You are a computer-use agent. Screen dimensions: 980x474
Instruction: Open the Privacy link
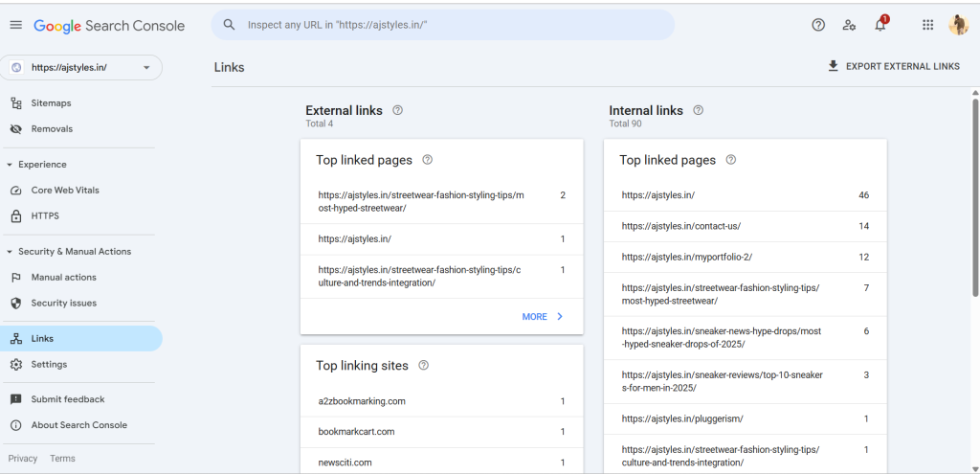(x=23, y=459)
